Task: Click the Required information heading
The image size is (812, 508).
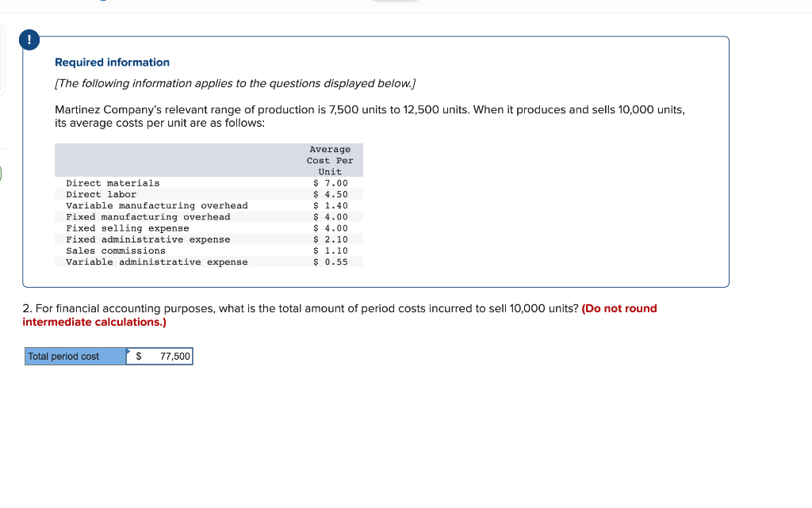Action: [x=113, y=62]
